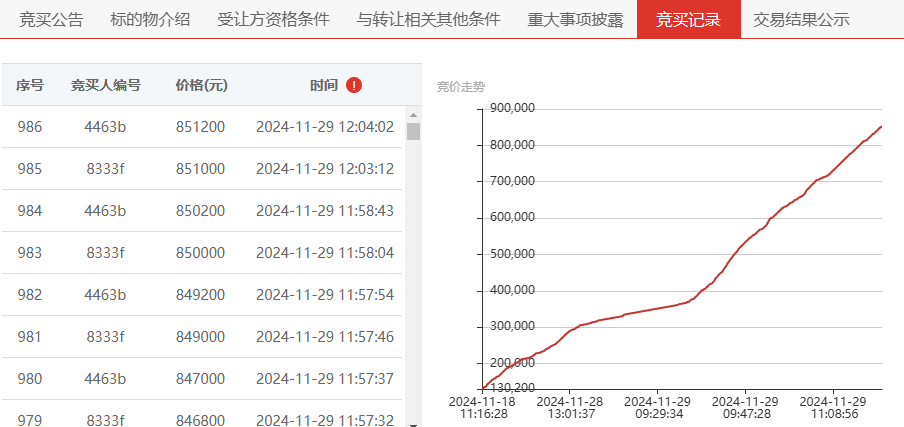Click price 851200
This screenshot has width=904, height=427.
point(201,127)
